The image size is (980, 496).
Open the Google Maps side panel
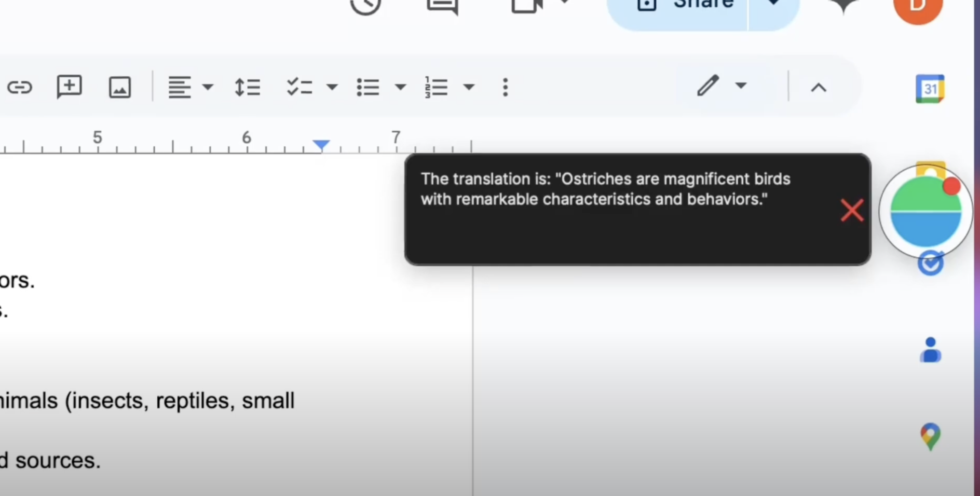(x=930, y=437)
